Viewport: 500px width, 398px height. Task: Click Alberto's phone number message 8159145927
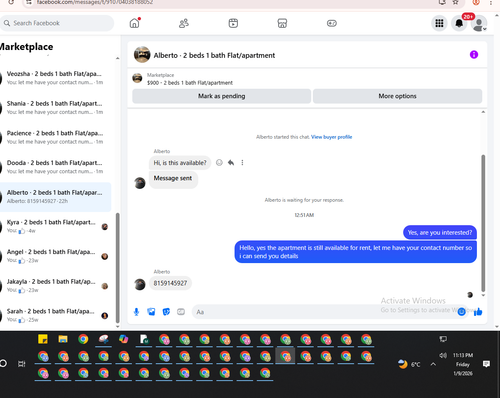170,283
